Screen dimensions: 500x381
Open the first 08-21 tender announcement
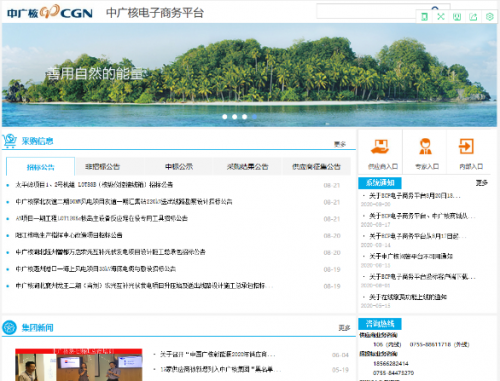pos(94,185)
